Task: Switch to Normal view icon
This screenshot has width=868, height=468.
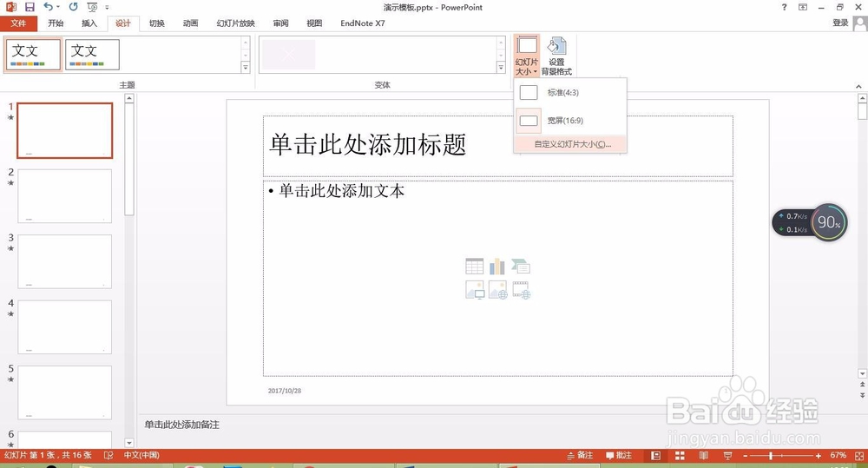Action: click(656, 455)
